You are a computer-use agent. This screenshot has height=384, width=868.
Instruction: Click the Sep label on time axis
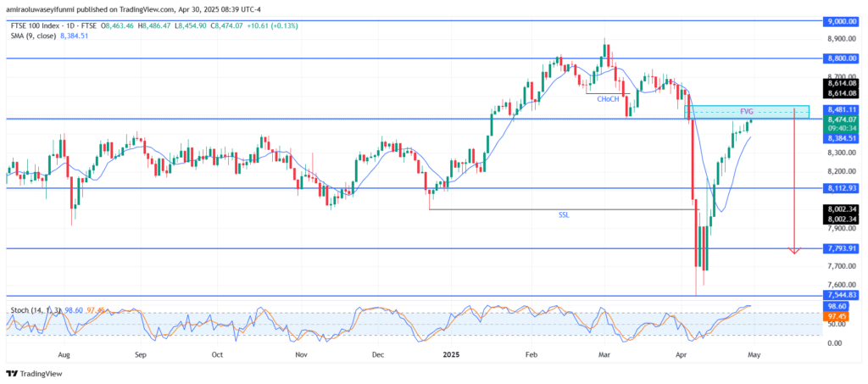140,354
